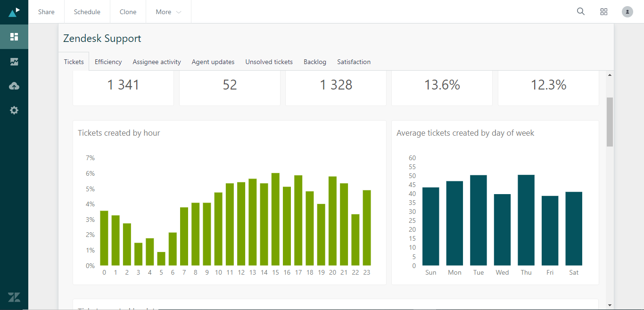Screen dimensions: 644x310
Task: Switch to the Efficiency tab
Action: (108, 62)
